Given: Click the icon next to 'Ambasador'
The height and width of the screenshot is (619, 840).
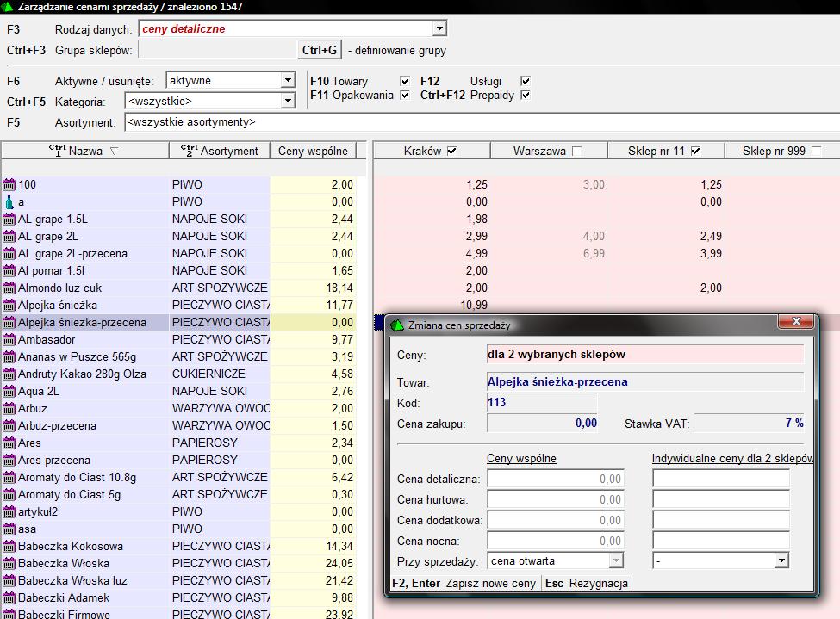Looking at the screenshot, I should 9,339.
